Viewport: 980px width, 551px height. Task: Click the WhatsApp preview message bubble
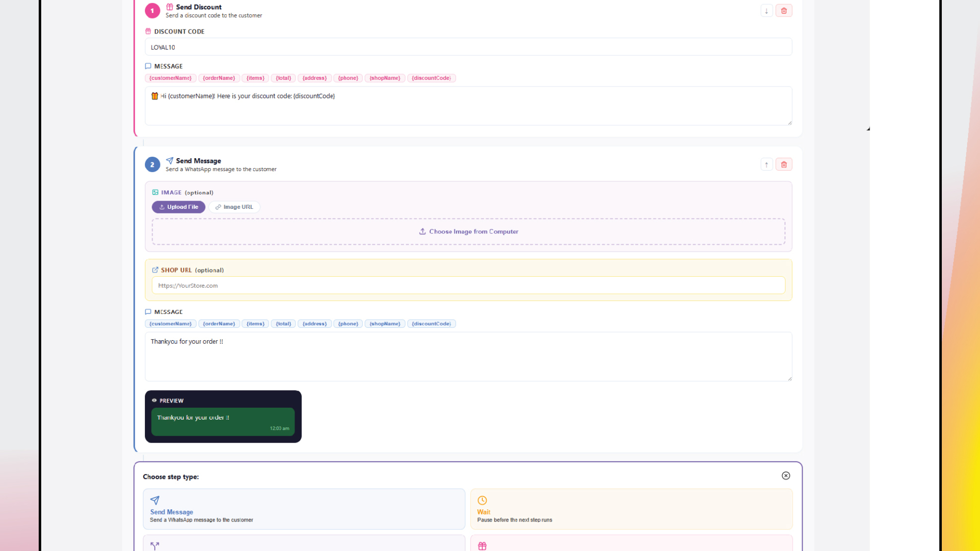coord(223,422)
